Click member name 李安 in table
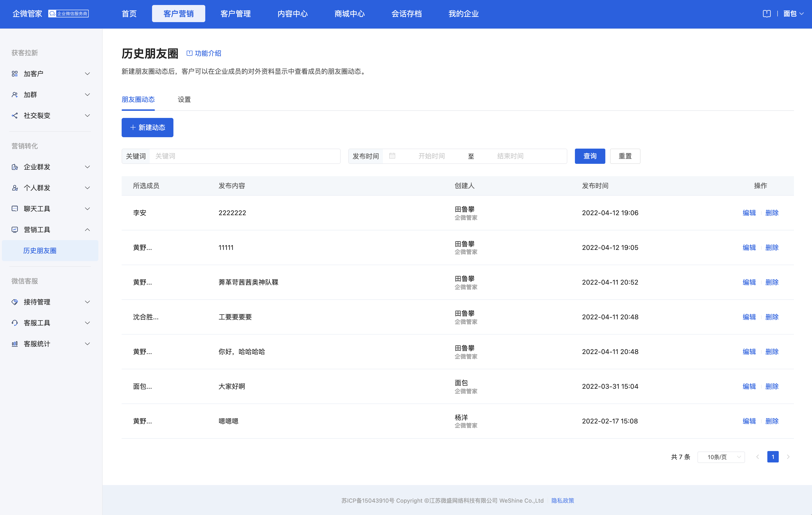The height and width of the screenshot is (515, 812). pos(140,213)
